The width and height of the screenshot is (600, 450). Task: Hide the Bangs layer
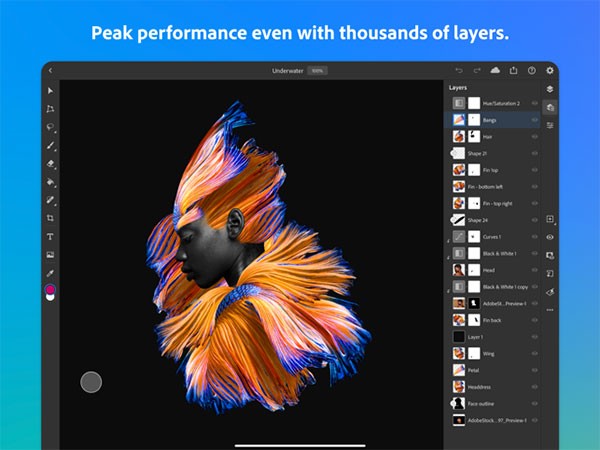535,119
